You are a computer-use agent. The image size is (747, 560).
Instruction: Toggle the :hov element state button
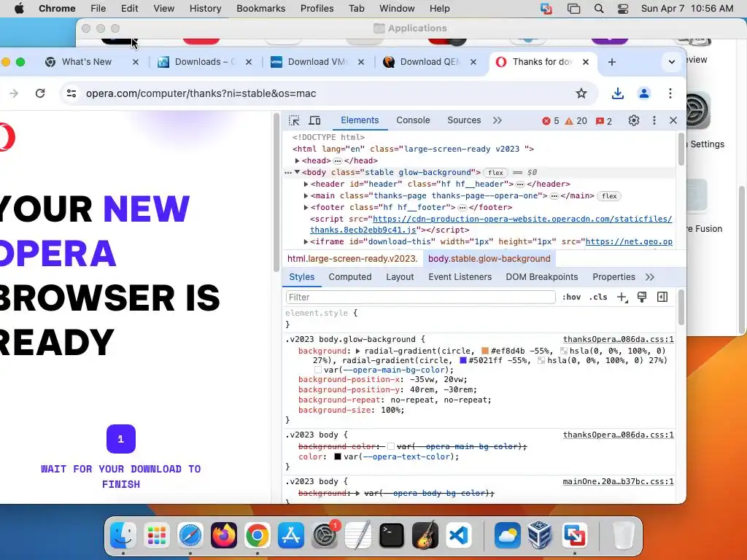pos(571,297)
